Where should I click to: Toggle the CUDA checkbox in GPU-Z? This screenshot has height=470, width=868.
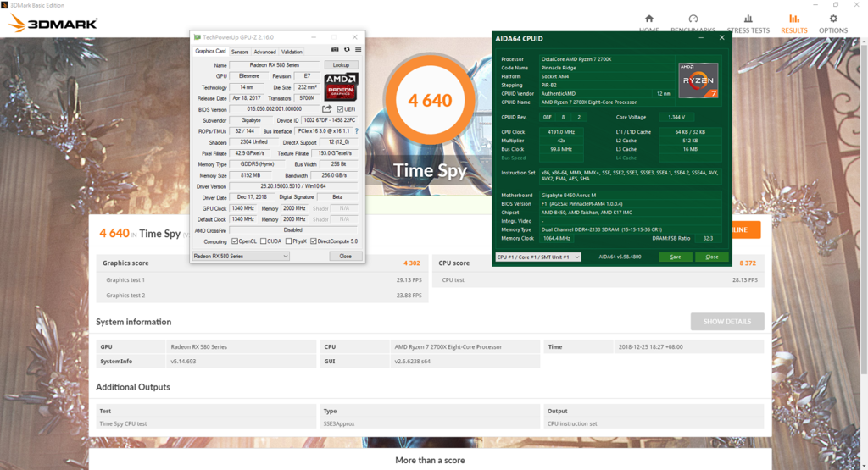(264, 241)
